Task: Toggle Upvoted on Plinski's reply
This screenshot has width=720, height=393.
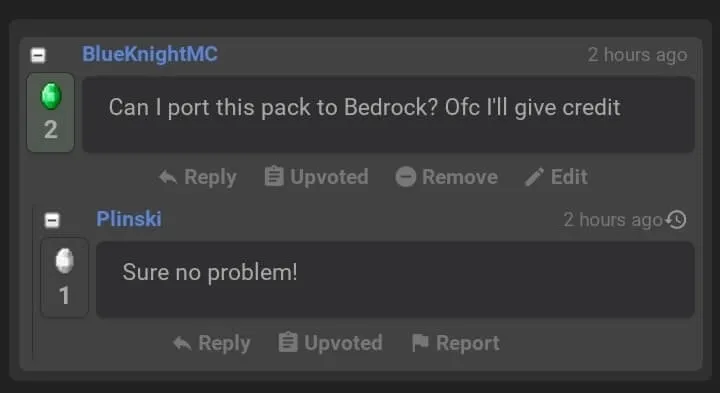Action: pyautogui.click(x=330, y=342)
